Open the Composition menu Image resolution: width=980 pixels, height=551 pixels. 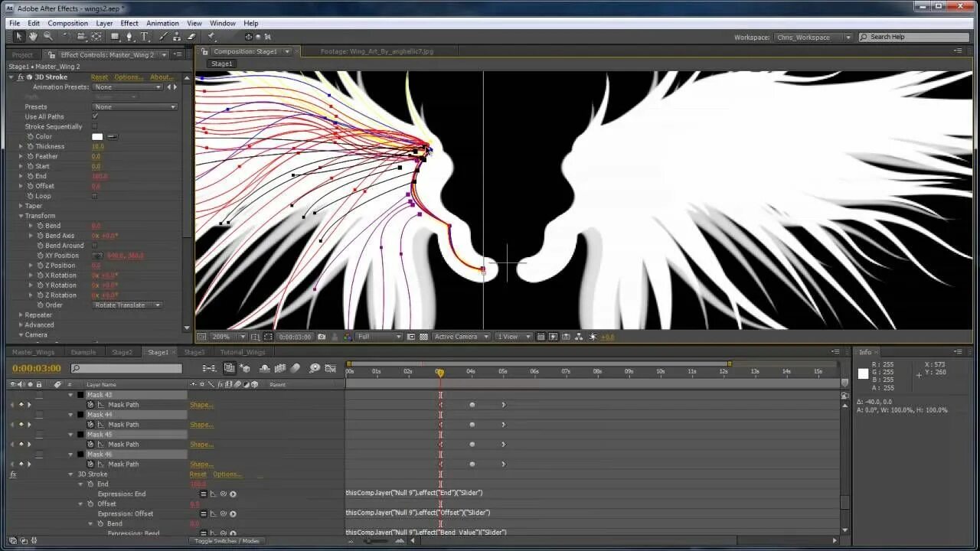[68, 23]
